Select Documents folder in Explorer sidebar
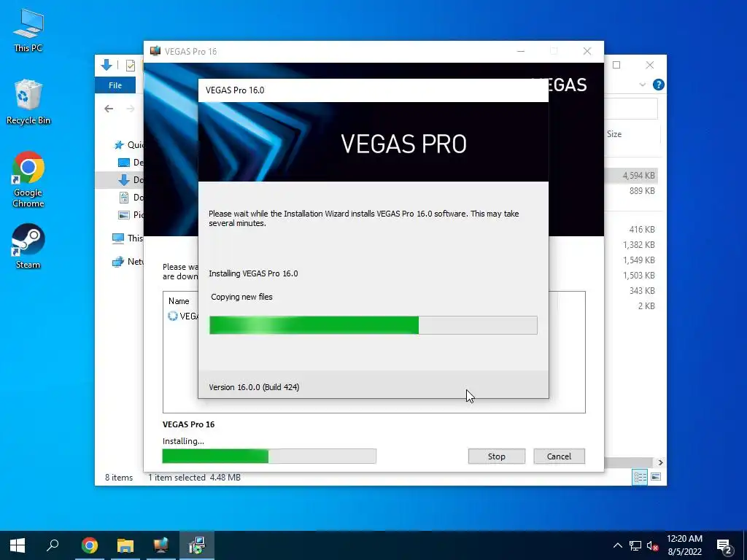Viewport: 747px width, 560px height. (x=131, y=197)
